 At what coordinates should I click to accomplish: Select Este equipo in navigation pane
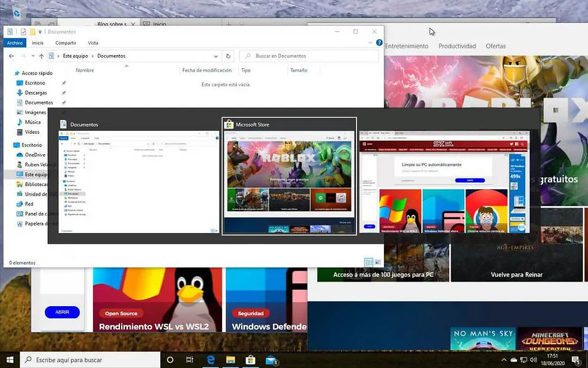tap(35, 175)
